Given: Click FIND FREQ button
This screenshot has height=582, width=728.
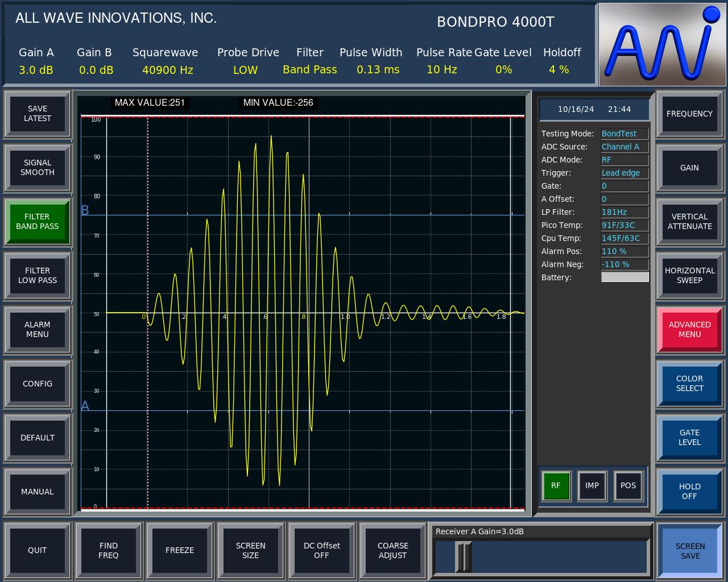Looking at the screenshot, I should point(109,550).
